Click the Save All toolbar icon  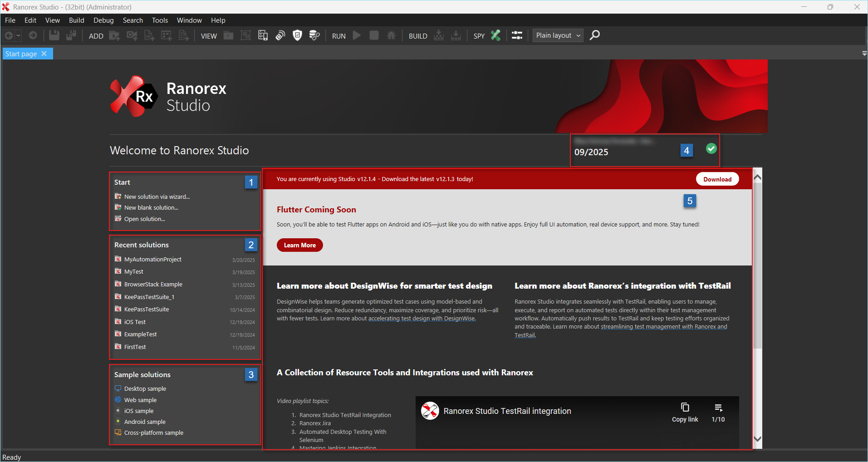(71, 35)
